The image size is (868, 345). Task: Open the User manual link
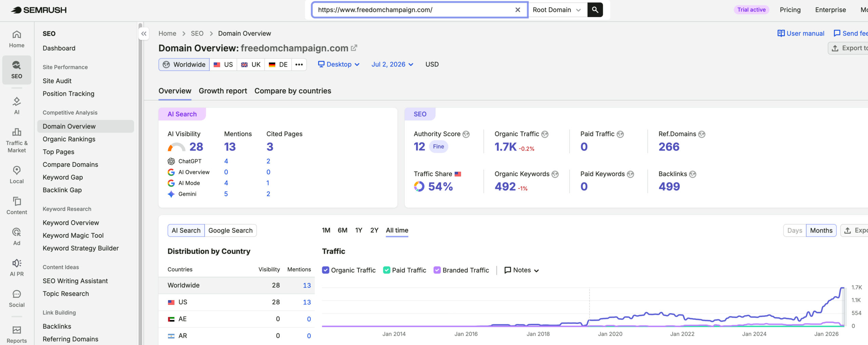801,33
